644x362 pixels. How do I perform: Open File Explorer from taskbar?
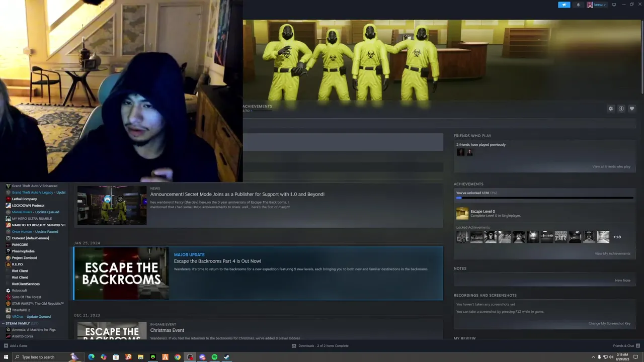click(x=140, y=357)
